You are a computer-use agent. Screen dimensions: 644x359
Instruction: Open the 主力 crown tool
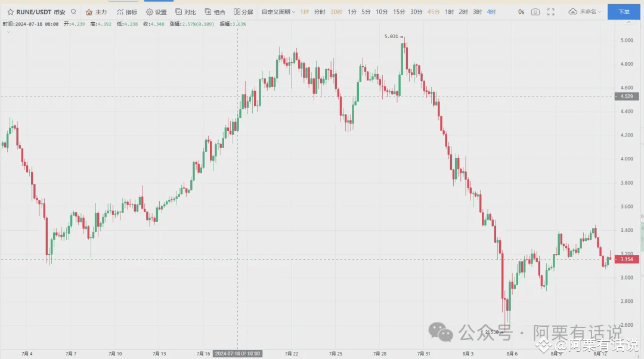click(96, 12)
